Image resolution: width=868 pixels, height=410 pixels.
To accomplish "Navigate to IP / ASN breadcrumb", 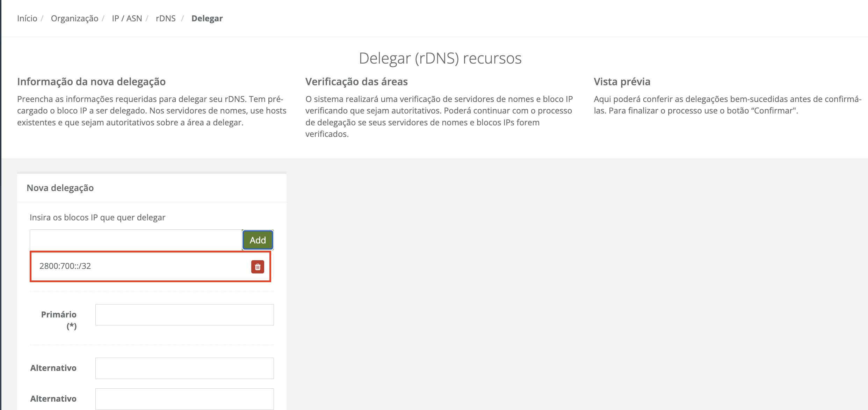I will tap(127, 19).
